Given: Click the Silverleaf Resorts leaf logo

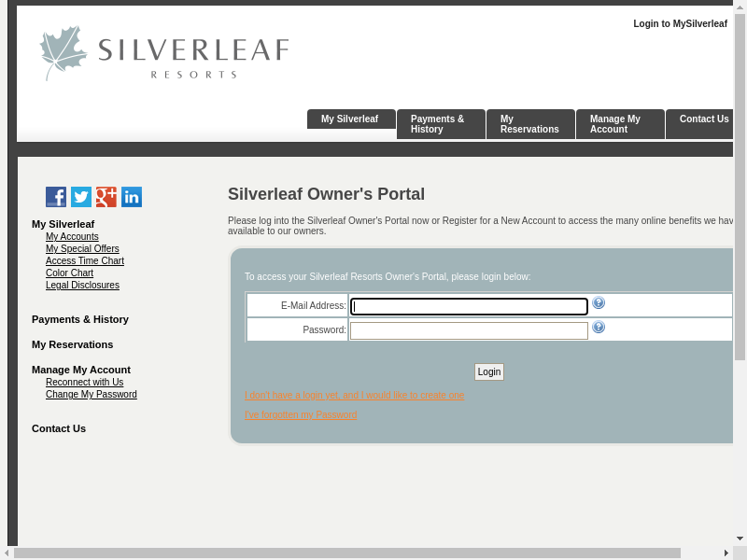Looking at the screenshot, I should (63, 52).
